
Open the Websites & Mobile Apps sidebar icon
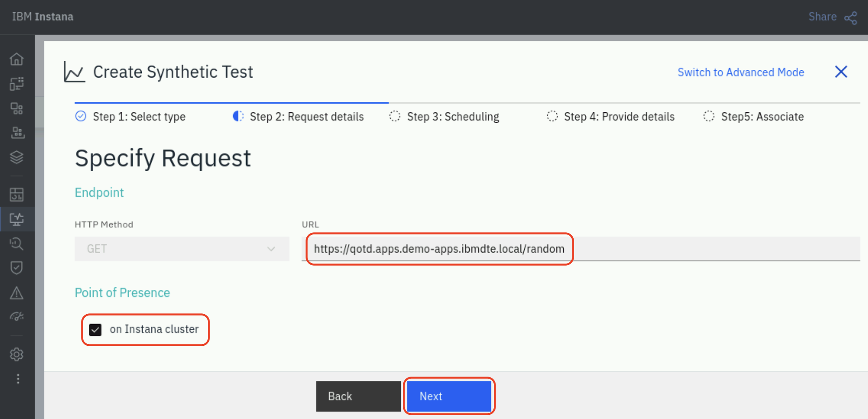click(x=17, y=84)
